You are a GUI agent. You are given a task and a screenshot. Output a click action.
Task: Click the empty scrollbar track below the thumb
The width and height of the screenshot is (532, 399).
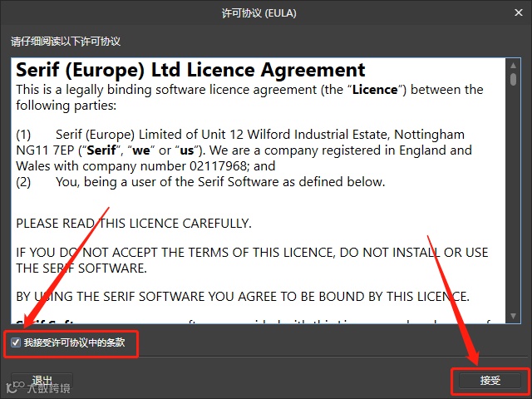tap(513, 199)
